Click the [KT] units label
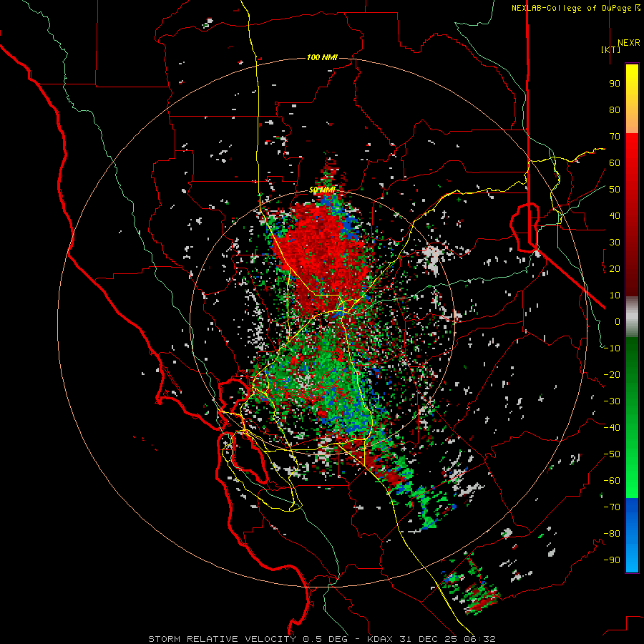644x644 pixels. (x=611, y=49)
